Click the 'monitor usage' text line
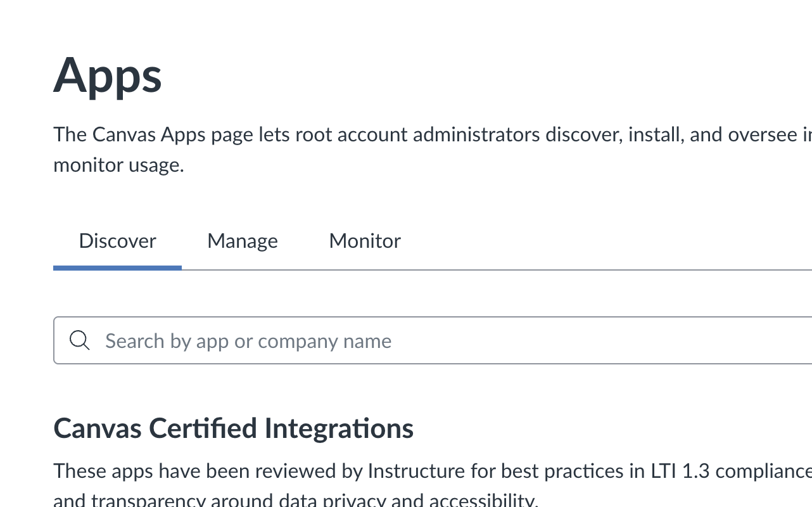Viewport: 812px width, 507px height. click(x=118, y=165)
